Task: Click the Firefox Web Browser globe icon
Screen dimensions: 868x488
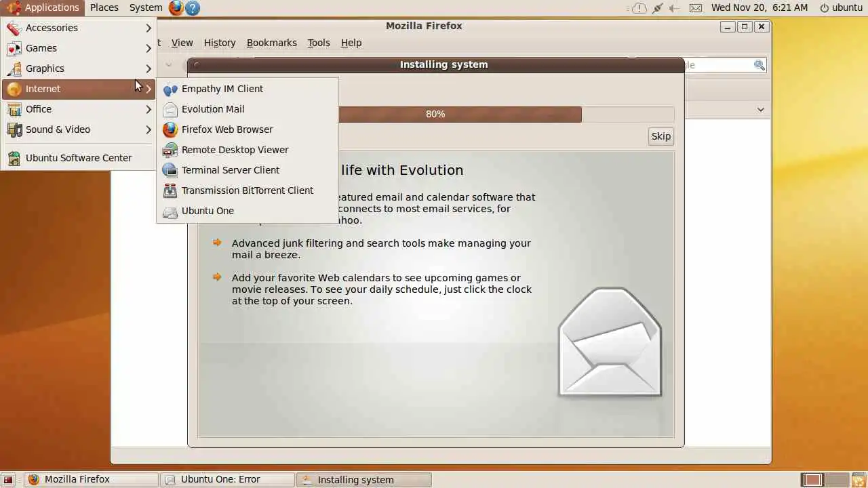Action: pos(170,129)
